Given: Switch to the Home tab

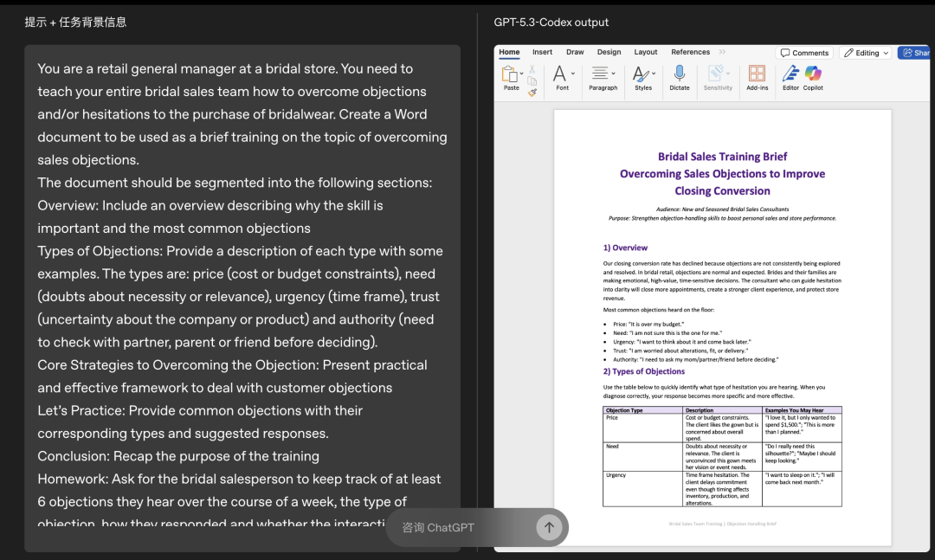Looking at the screenshot, I should pyautogui.click(x=509, y=52).
